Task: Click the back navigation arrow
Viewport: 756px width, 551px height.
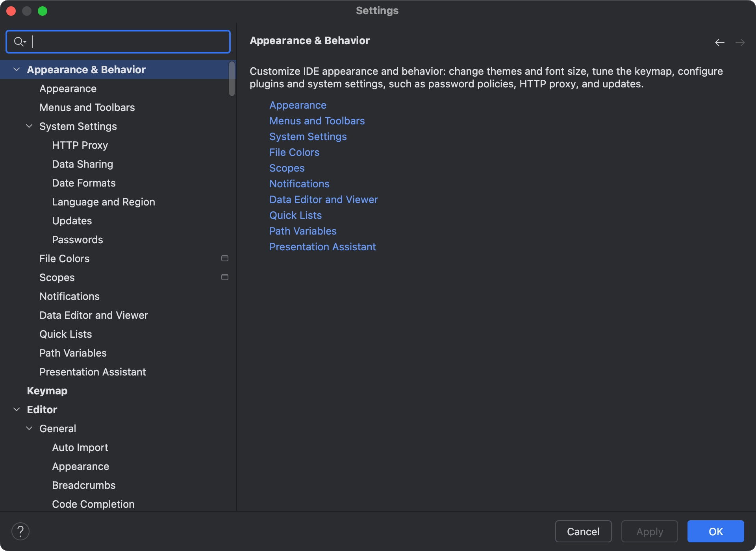Action: click(719, 43)
